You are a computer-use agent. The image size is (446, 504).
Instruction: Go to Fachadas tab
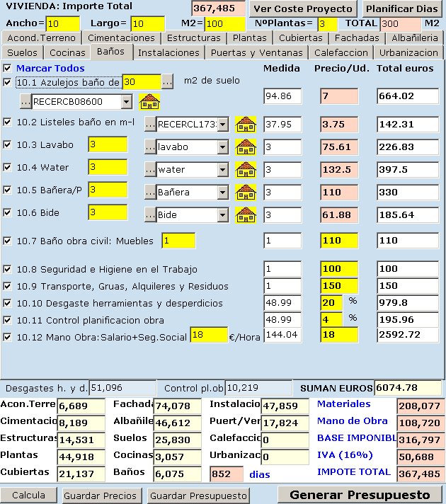point(357,38)
